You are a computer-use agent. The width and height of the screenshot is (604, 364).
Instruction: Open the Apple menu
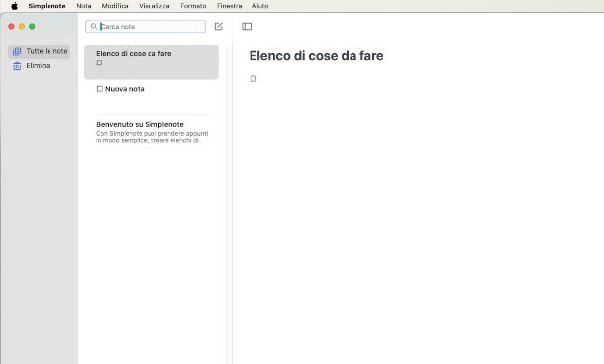coord(14,6)
